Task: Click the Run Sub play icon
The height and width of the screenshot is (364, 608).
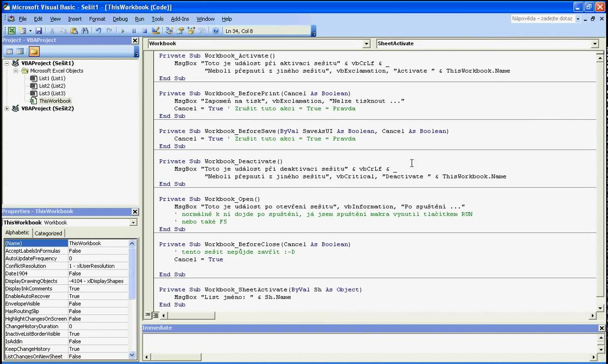Action: coord(123,31)
